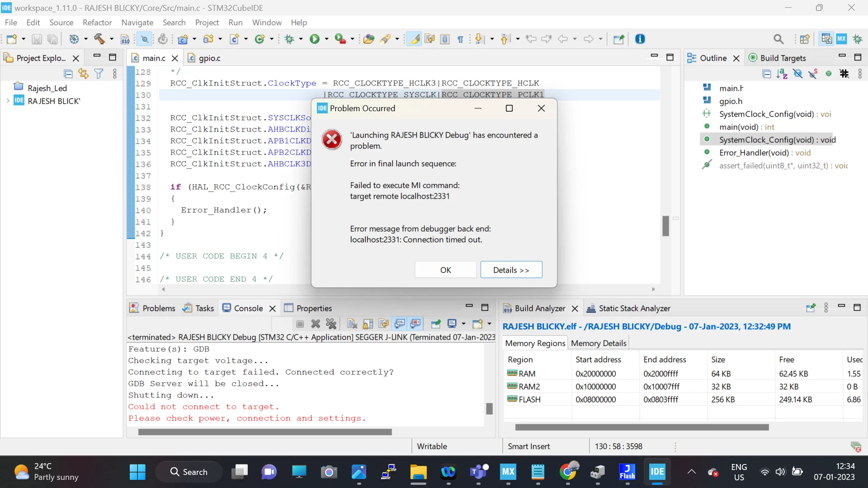Open Chrome from the Windows taskbar
Screen dimensions: 868x488
tap(568, 472)
